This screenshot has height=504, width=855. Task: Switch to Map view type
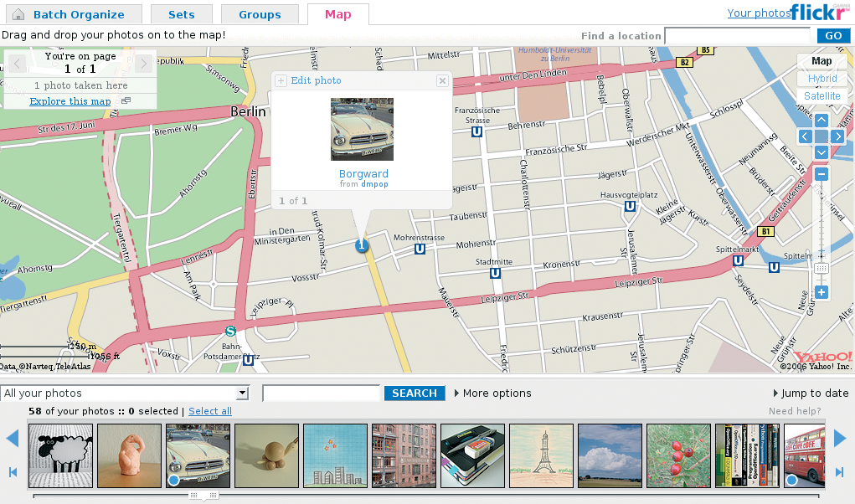coord(822,61)
